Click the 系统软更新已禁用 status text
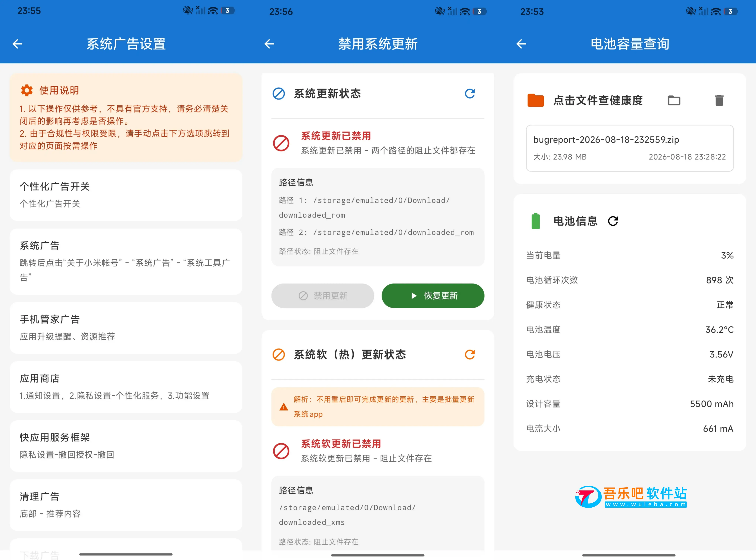The height and width of the screenshot is (560, 756). tap(341, 444)
